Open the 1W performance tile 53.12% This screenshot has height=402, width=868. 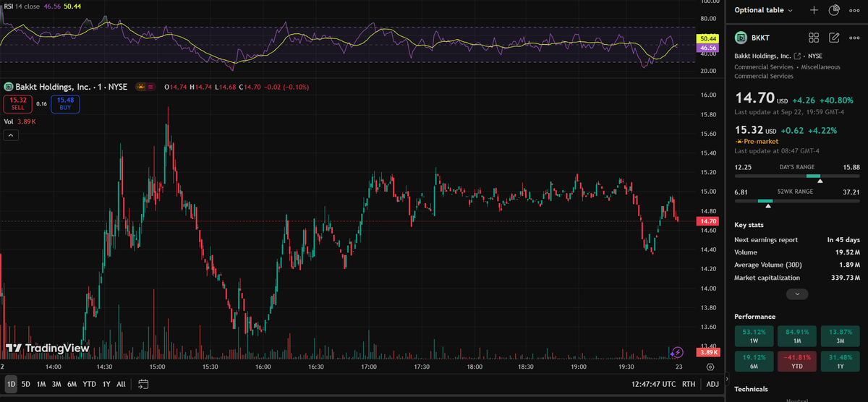tap(754, 335)
